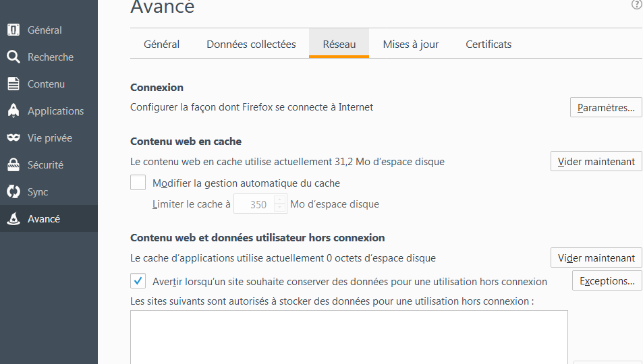Select the Applications rocket icon

pos(13,111)
